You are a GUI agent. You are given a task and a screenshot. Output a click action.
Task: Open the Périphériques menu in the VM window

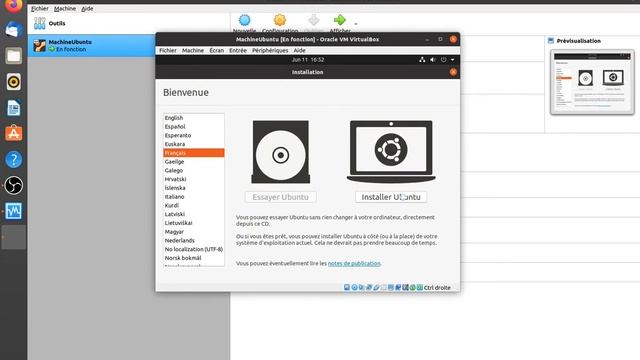[x=270, y=50]
